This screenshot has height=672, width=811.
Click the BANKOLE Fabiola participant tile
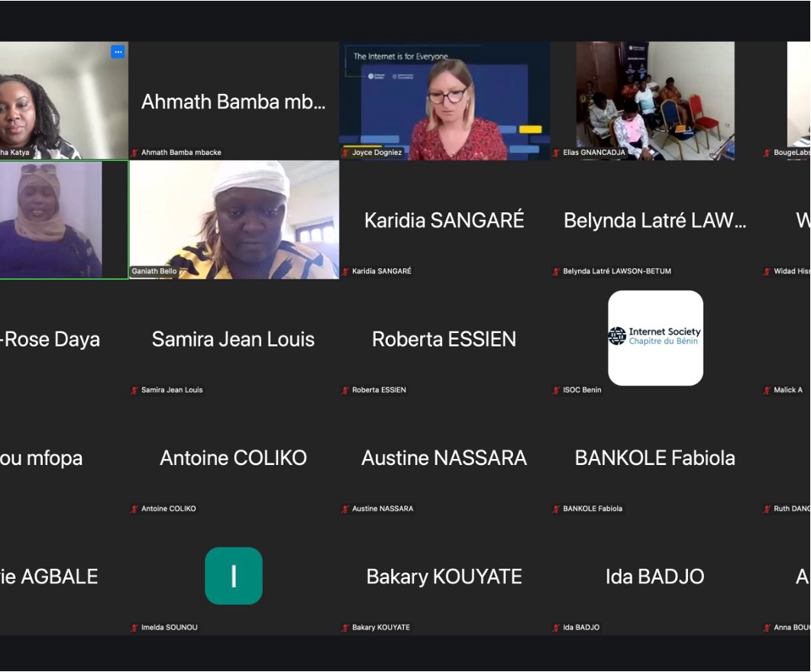[655, 458]
